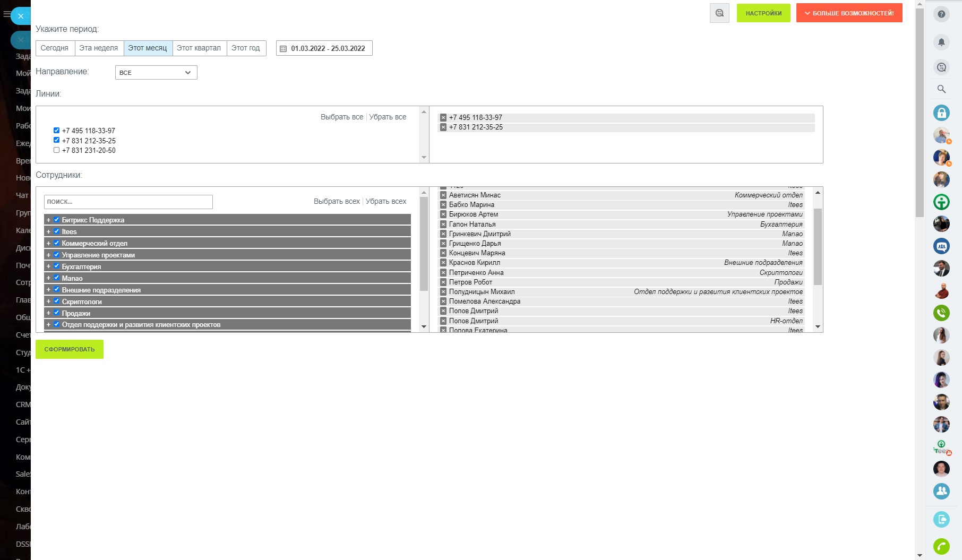Toggle Управление проектами checkbox
This screenshot has height=560, width=962.
point(56,255)
